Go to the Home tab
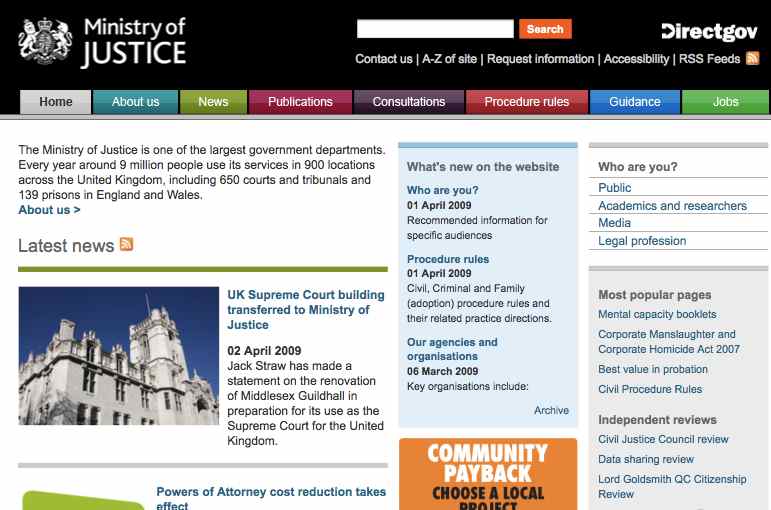This screenshot has width=771, height=510. 56,102
